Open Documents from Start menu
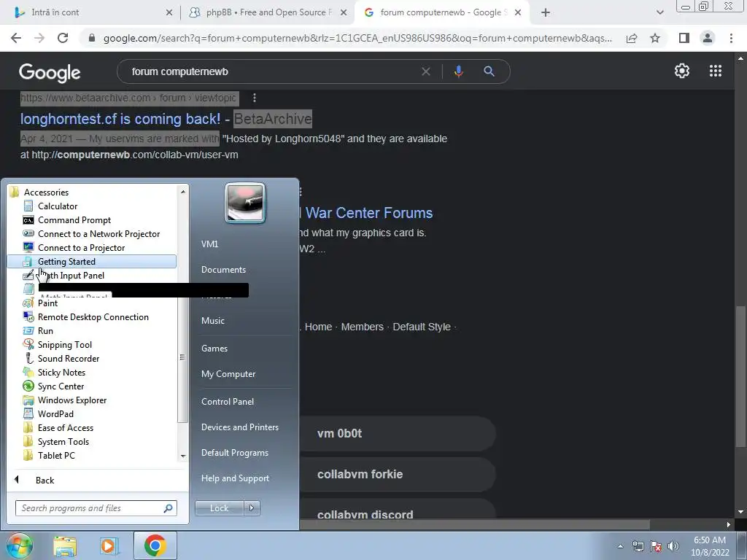Image resolution: width=747 pixels, height=560 pixels. tap(223, 270)
